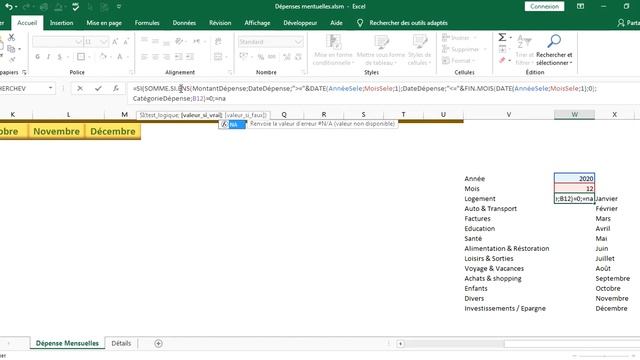This screenshot has height=360, width=640.
Task: Click the AutoSum sigma icon
Action: [502, 38]
